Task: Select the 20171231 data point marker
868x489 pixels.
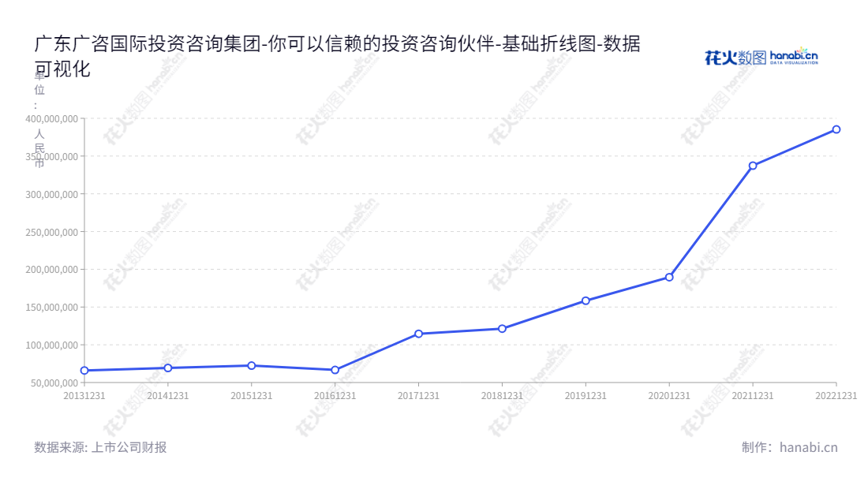Action: pyautogui.click(x=418, y=334)
